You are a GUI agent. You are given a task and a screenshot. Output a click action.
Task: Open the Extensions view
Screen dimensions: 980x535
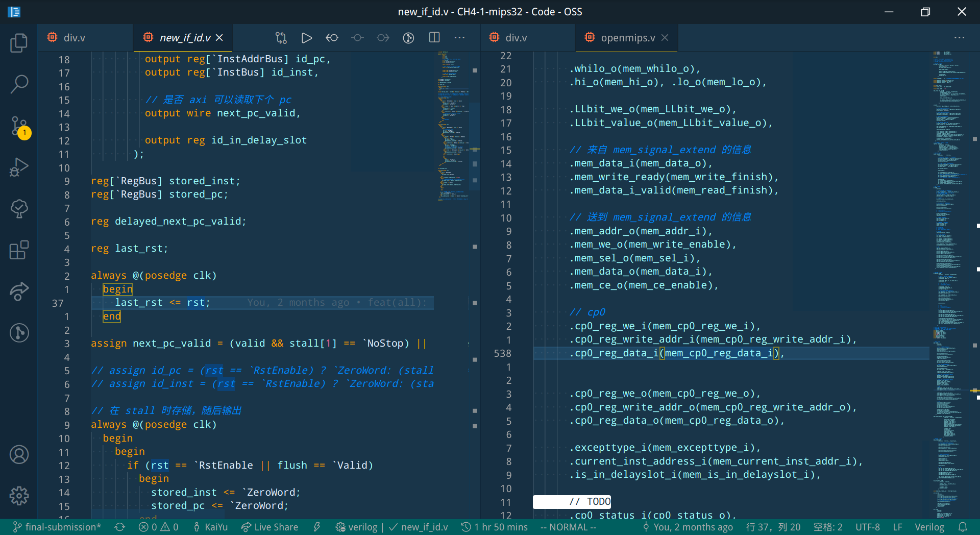(x=19, y=250)
